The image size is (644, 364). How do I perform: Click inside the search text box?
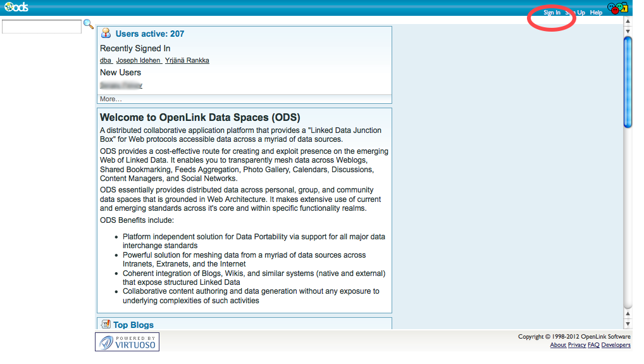[x=42, y=27]
